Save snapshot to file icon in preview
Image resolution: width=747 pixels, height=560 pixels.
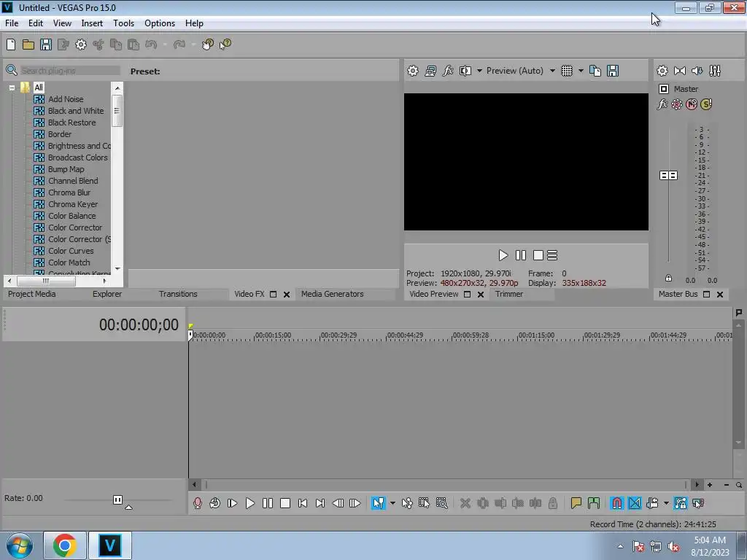613,71
